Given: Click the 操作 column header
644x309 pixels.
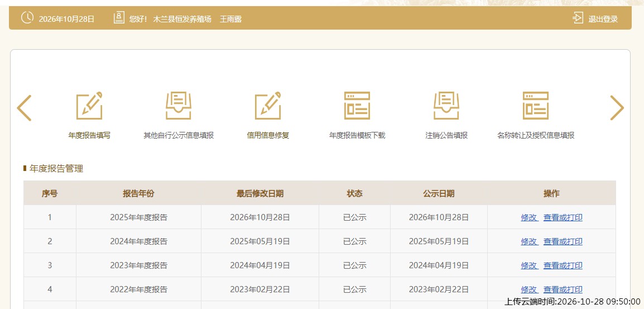Looking at the screenshot, I should (551, 193).
